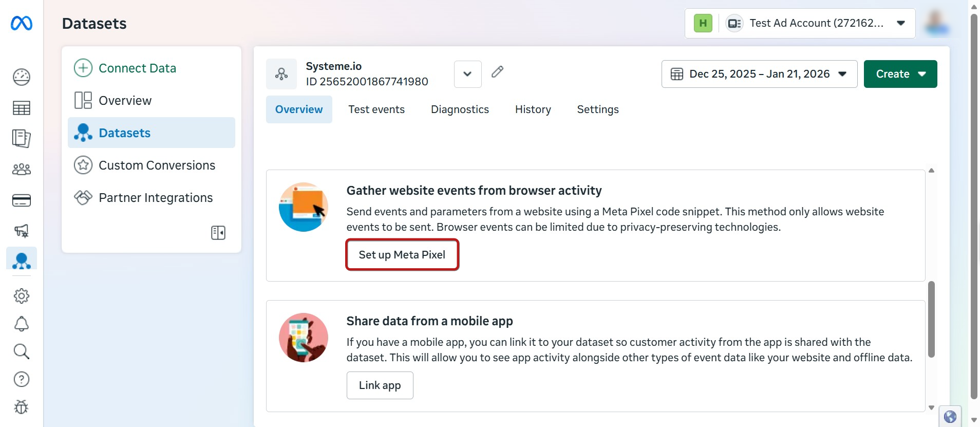Open the settings gear icon in sidebar
The image size is (980, 427).
point(22,296)
